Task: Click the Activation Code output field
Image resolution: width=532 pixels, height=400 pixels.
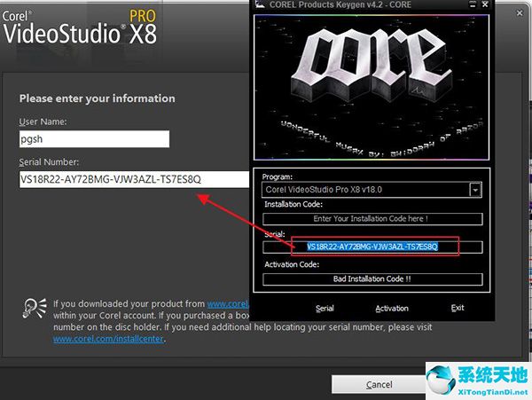Action: (372, 279)
